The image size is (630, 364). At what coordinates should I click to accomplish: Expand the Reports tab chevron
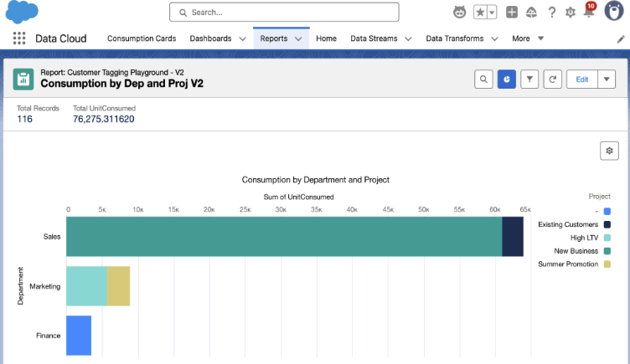(298, 39)
